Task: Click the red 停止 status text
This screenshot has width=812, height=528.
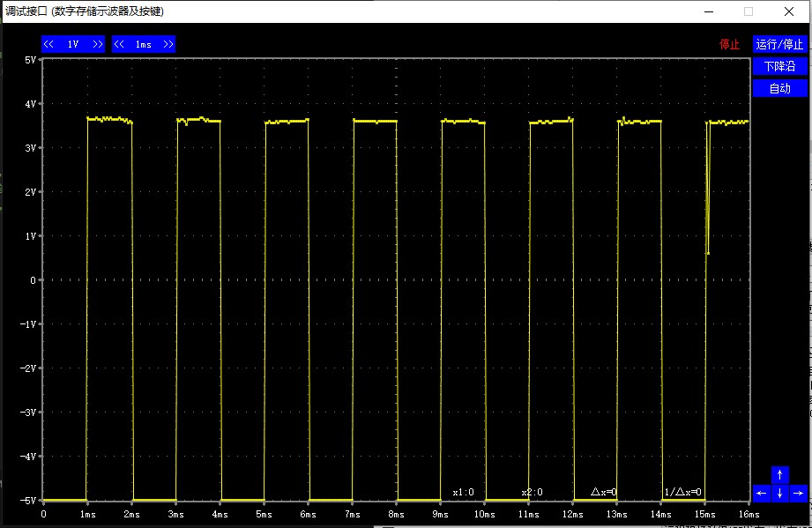Action: (x=729, y=44)
